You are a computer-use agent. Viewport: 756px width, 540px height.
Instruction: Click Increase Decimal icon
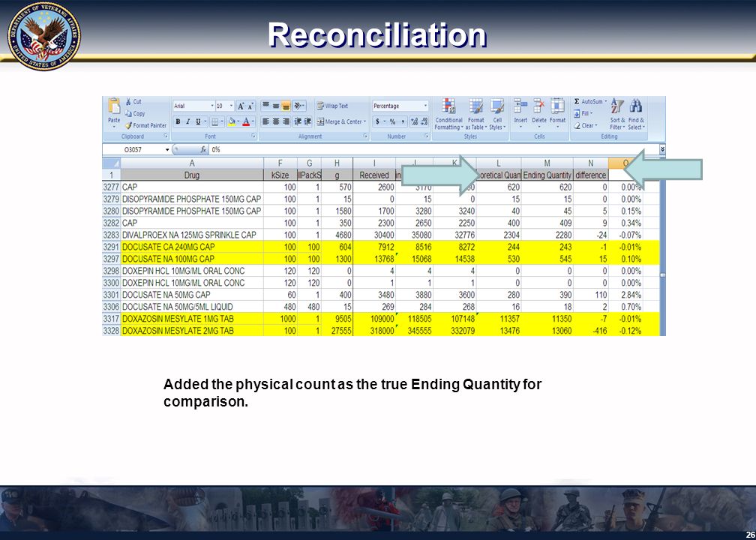tap(414, 121)
